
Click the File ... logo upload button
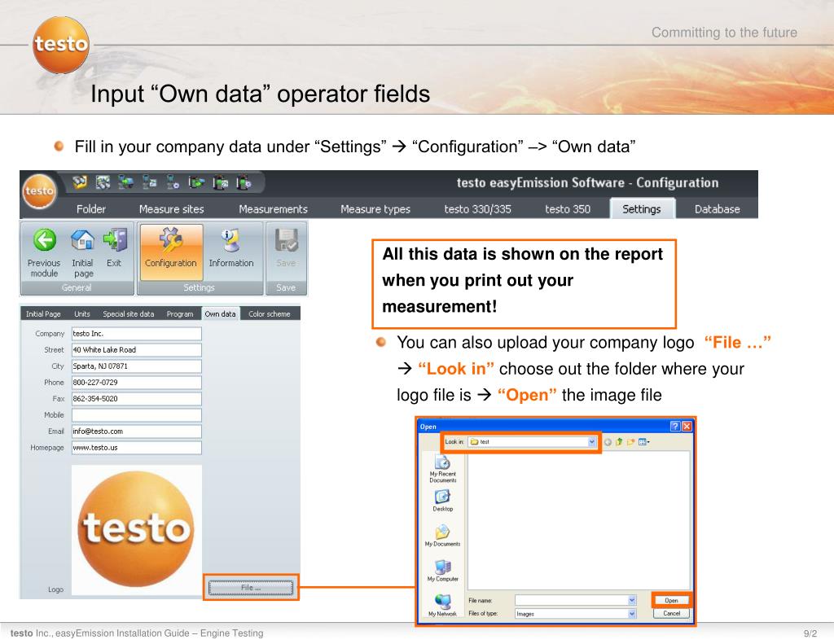[251, 588]
